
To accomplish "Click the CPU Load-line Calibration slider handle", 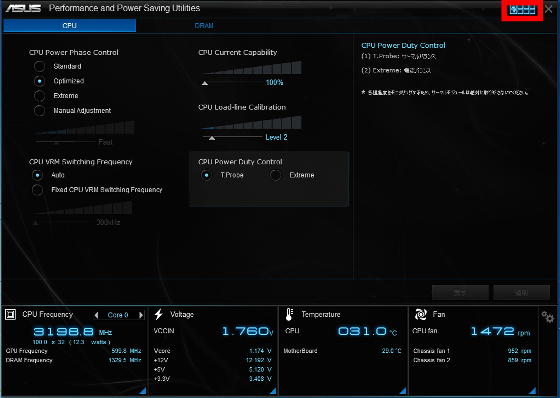I will point(212,138).
